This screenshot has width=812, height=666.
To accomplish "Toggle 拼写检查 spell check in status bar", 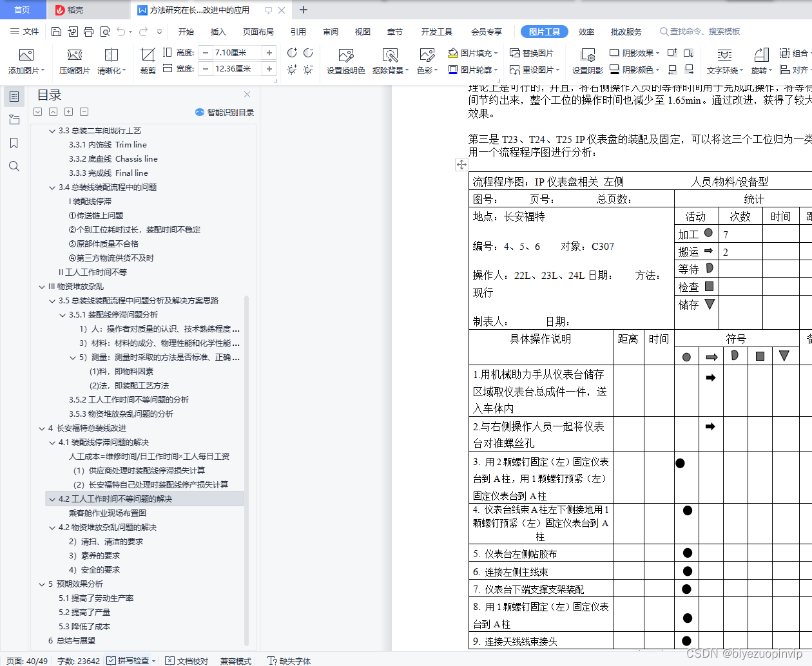I will [128, 660].
